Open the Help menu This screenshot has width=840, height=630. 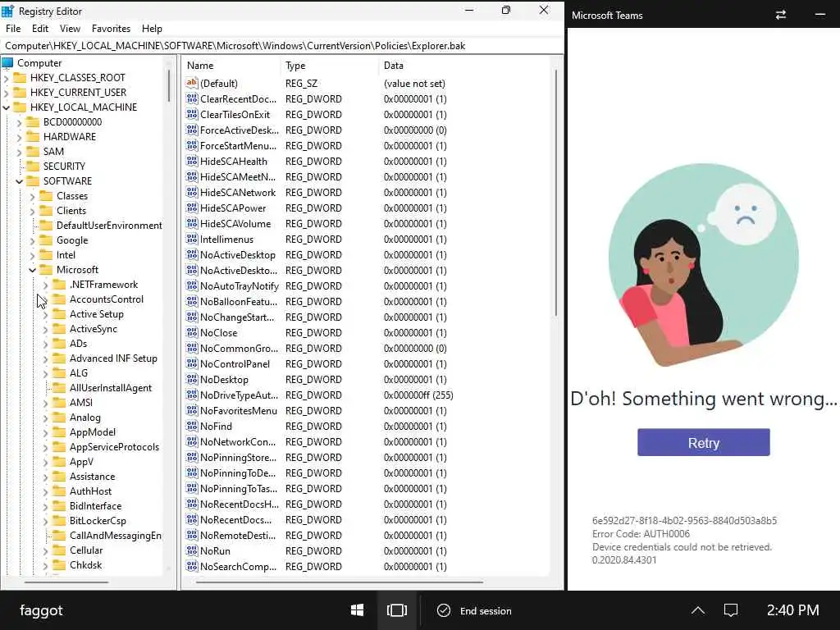click(152, 29)
